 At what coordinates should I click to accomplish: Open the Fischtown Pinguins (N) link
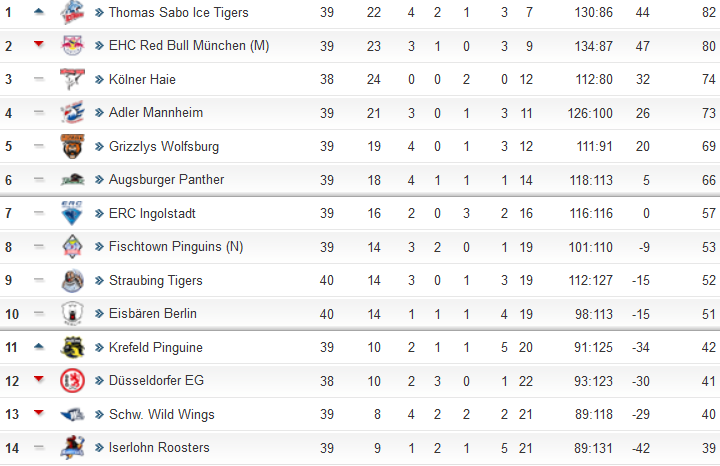point(176,247)
